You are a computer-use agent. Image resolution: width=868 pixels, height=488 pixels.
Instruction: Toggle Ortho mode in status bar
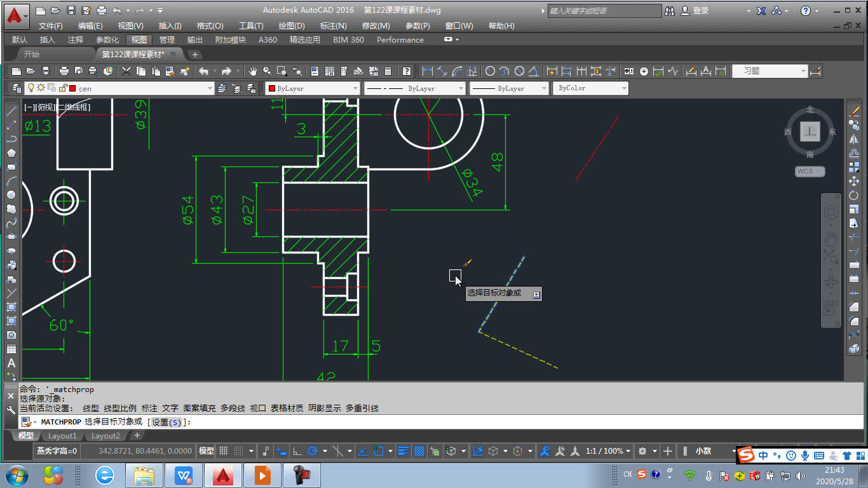click(x=297, y=451)
